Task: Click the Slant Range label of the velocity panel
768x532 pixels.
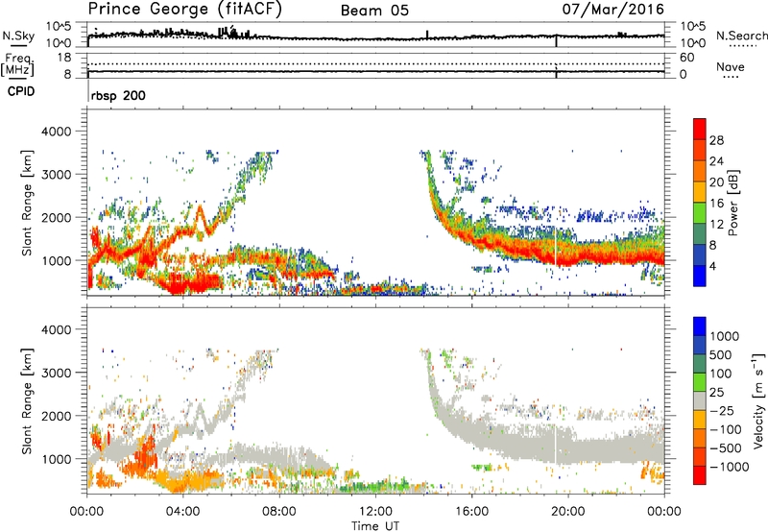Action: (x=27, y=400)
